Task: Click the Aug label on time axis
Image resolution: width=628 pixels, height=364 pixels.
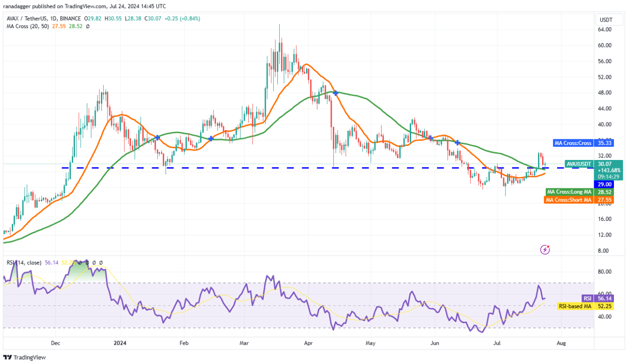Action: 561,343
